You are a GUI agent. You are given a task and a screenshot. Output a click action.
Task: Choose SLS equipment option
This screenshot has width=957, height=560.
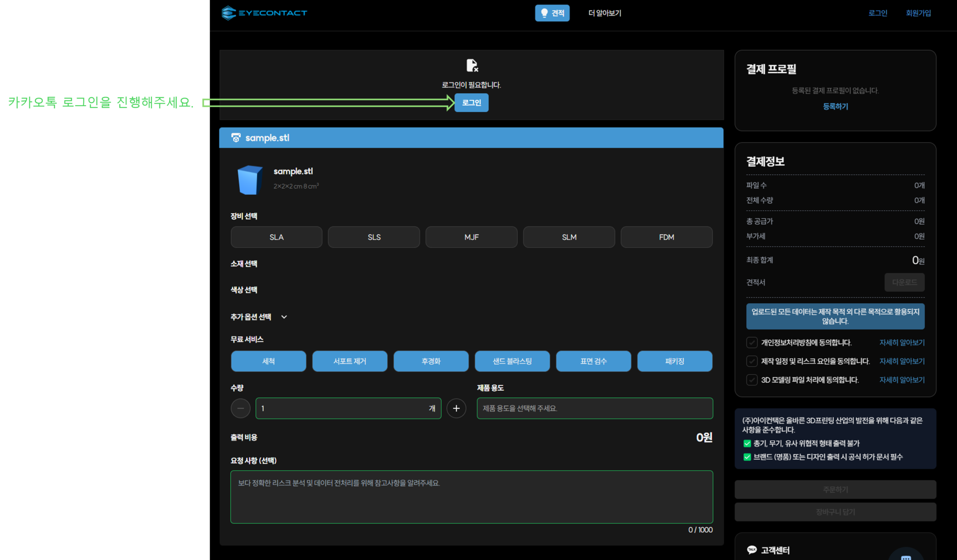[x=374, y=237]
